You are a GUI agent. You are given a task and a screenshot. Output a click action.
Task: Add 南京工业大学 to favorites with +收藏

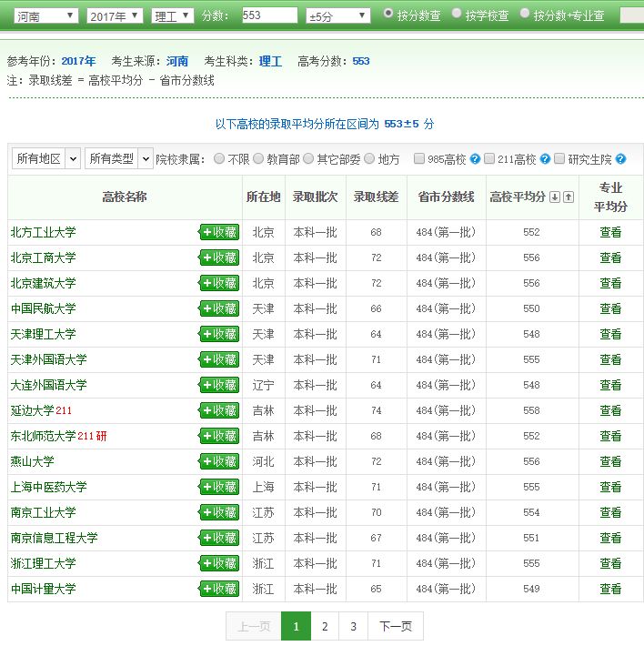[x=219, y=512]
